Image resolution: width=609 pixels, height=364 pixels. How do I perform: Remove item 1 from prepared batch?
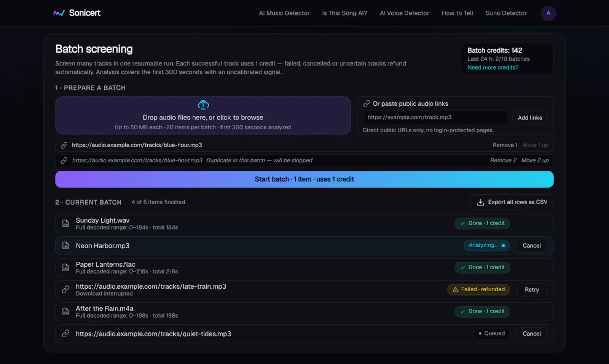[505, 145]
